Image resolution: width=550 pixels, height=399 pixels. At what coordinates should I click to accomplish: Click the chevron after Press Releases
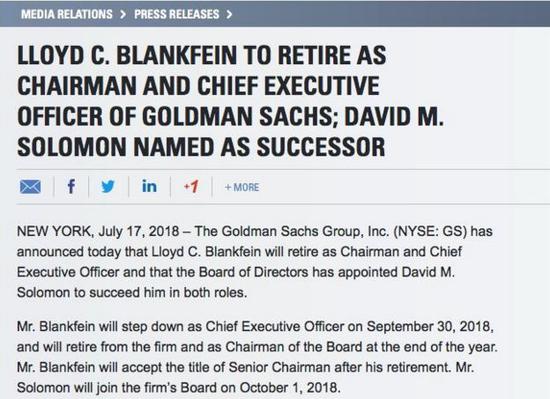pos(229,14)
